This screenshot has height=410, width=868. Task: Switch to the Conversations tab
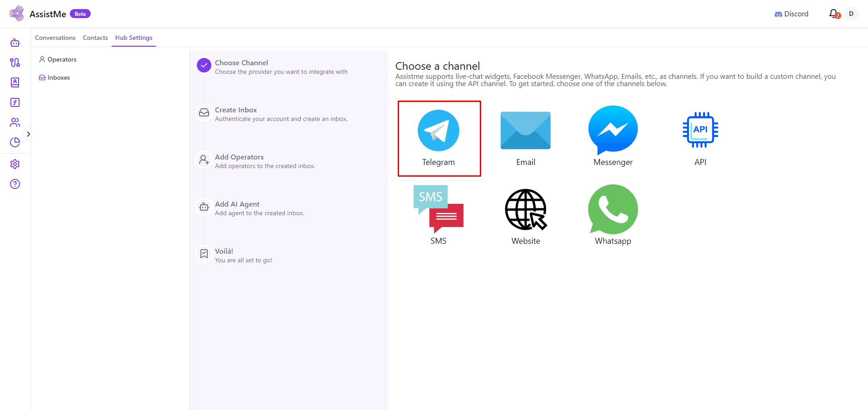(55, 38)
